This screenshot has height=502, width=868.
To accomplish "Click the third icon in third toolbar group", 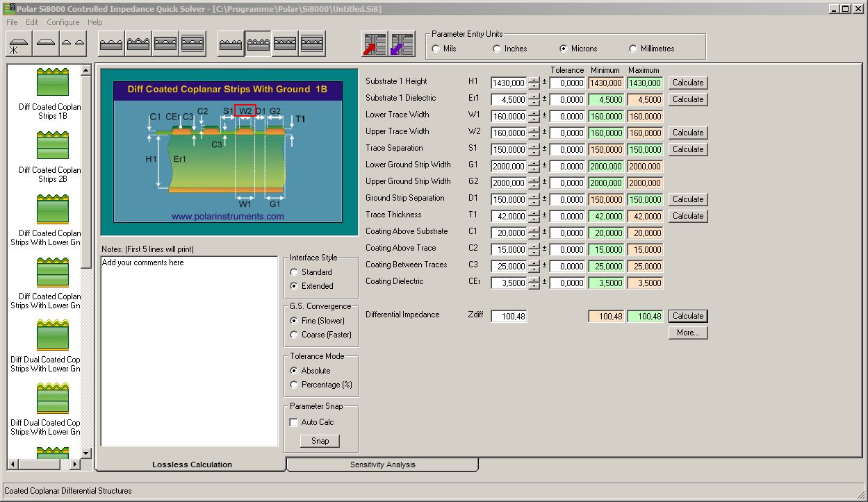I will tap(285, 44).
